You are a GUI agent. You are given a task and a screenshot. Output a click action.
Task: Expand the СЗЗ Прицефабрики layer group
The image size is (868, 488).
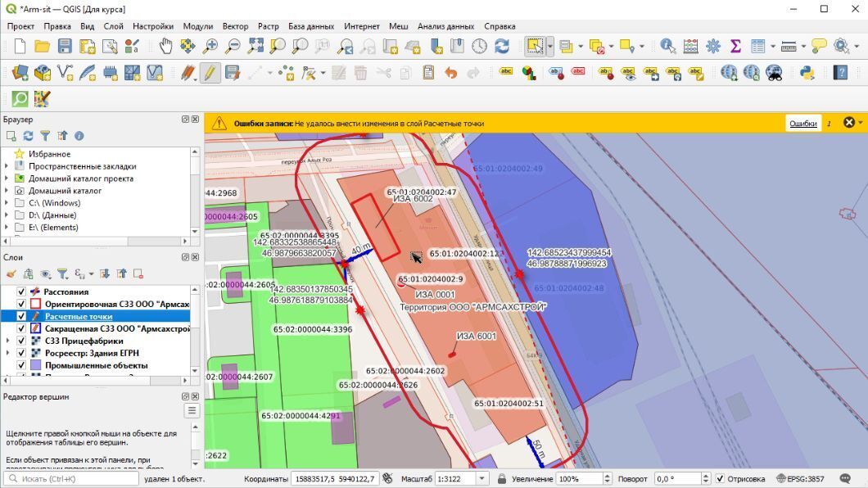click(x=7, y=341)
